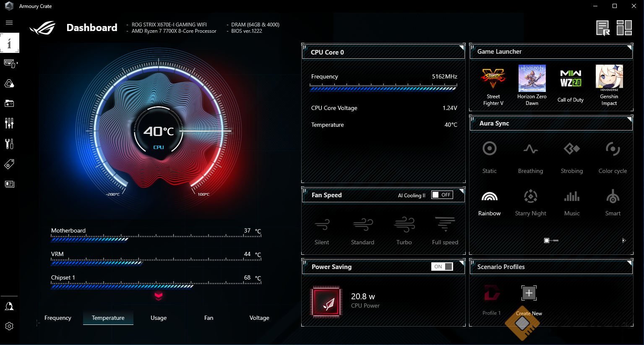The width and height of the screenshot is (644, 345).
Task: Switch to the Usage tab
Action: pyautogui.click(x=159, y=318)
